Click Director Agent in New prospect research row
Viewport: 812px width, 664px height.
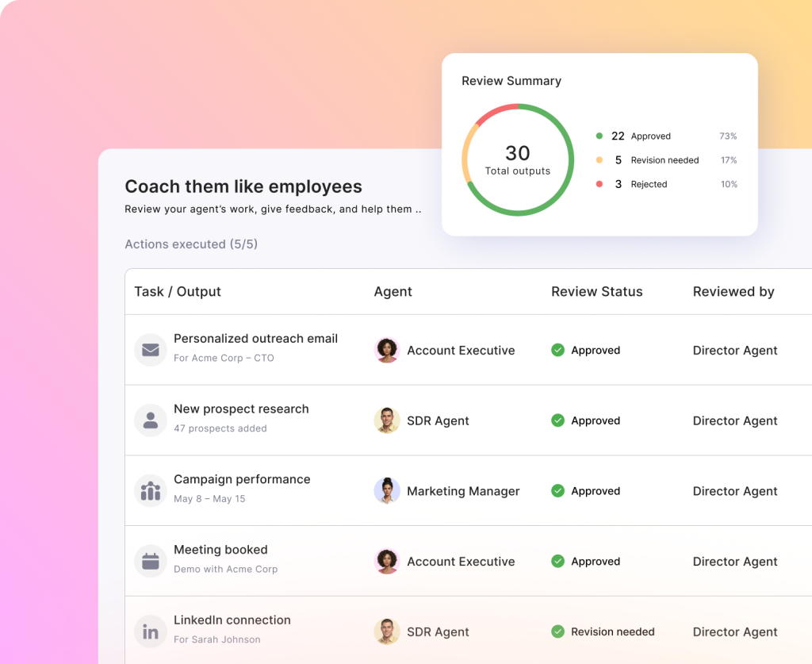click(x=735, y=420)
